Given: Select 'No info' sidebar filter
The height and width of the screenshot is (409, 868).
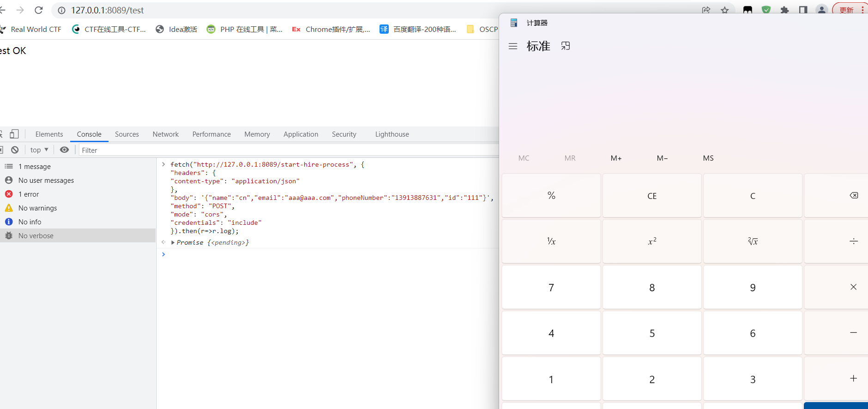Looking at the screenshot, I should coord(78,222).
